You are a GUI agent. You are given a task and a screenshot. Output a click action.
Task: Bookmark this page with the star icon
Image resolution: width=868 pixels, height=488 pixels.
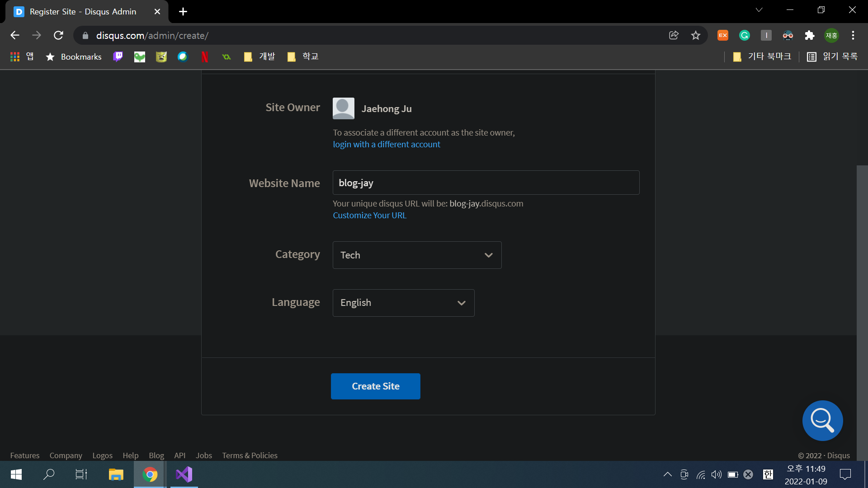point(696,35)
